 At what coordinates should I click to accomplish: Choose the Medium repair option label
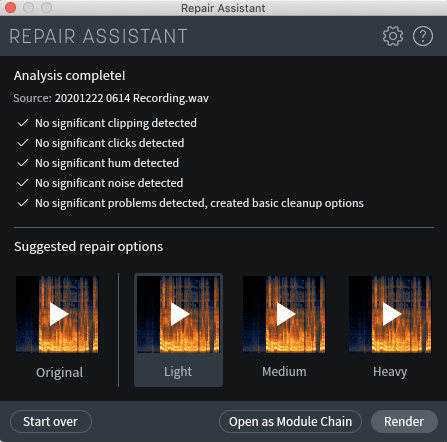point(284,371)
